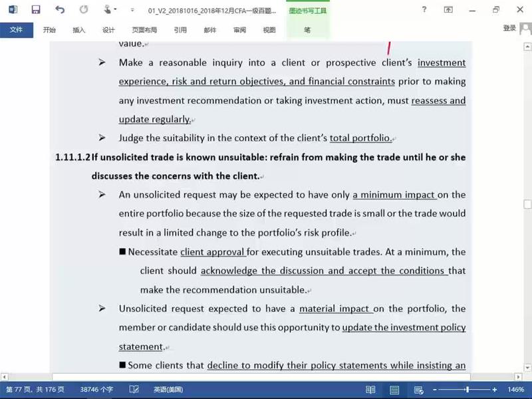Click the document title in title bar
This screenshot has height=399, width=532.
[x=212, y=11]
